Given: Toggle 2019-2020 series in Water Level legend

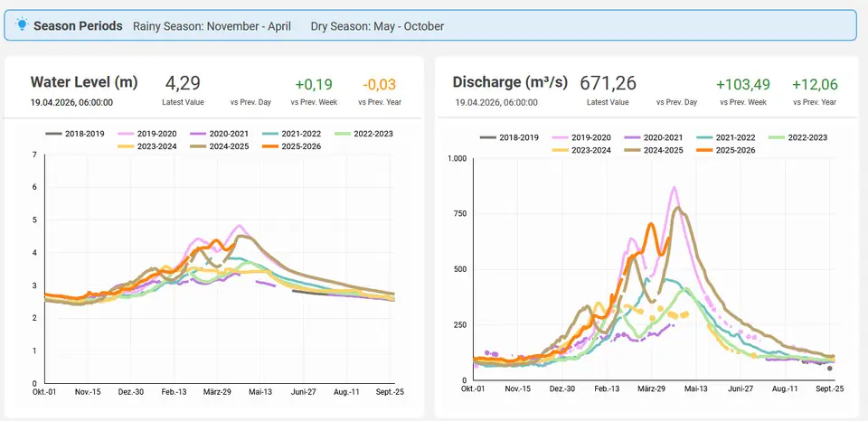Looking at the screenshot, I should pos(147,134).
